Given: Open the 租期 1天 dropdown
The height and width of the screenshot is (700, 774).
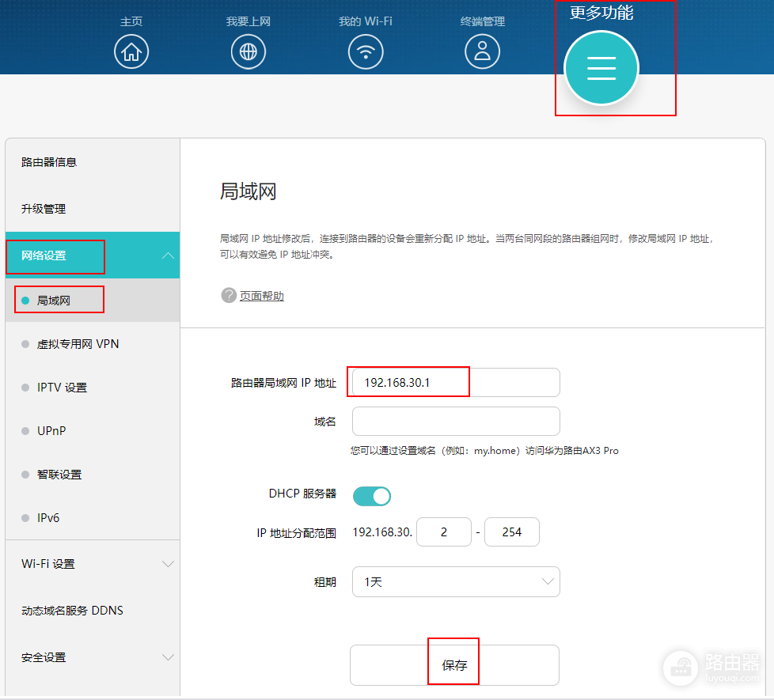Looking at the screenshot, I should pyautogui.click(x=456, y=581).
